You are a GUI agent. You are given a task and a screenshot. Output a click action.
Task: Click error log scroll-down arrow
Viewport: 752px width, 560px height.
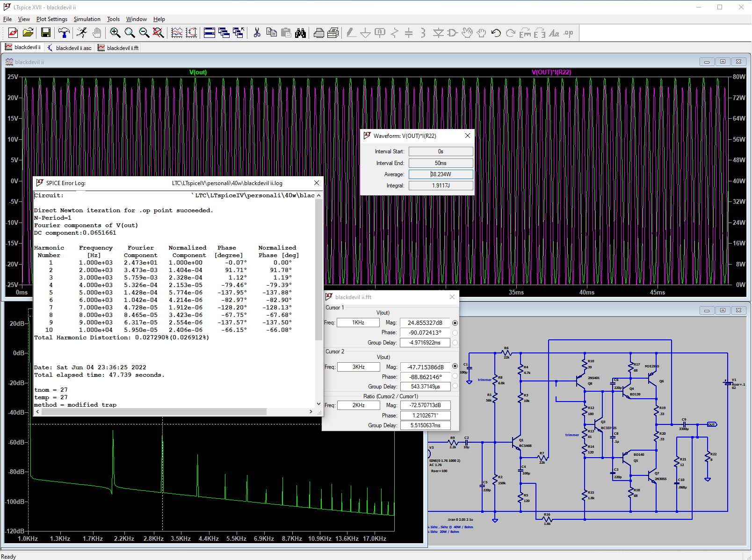click(x=319, y=404)
